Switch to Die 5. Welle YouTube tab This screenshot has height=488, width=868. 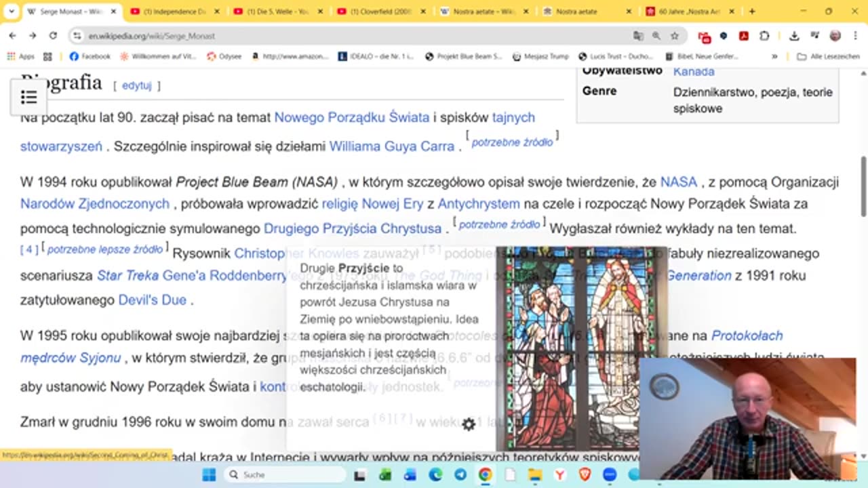277,12
